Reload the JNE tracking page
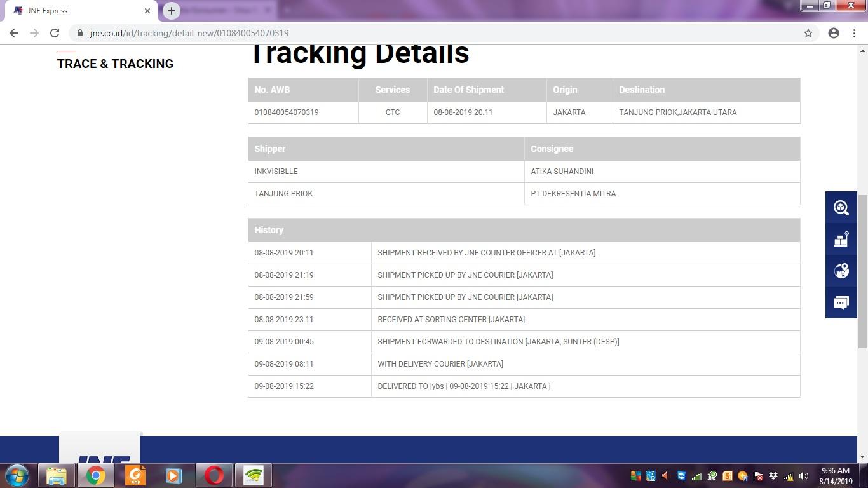 pos(55,33)
